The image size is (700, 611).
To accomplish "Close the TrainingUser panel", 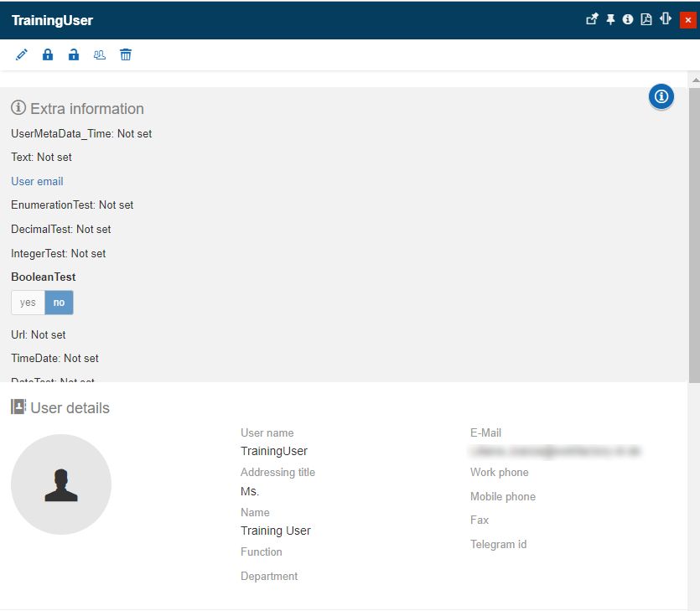I will [687, 20].
